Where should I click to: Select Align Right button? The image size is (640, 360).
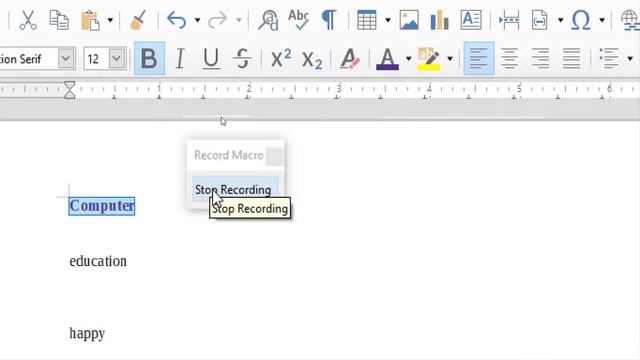coord(540,58)
